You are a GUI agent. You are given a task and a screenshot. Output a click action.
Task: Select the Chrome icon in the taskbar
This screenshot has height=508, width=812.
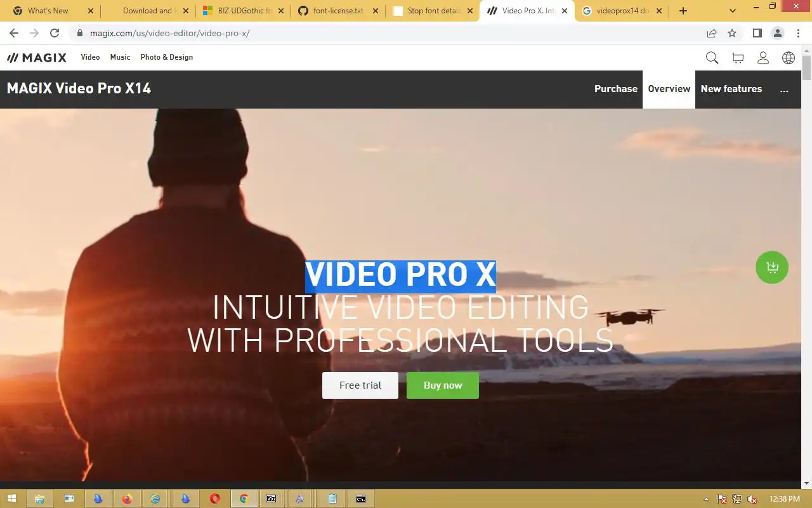244,498
